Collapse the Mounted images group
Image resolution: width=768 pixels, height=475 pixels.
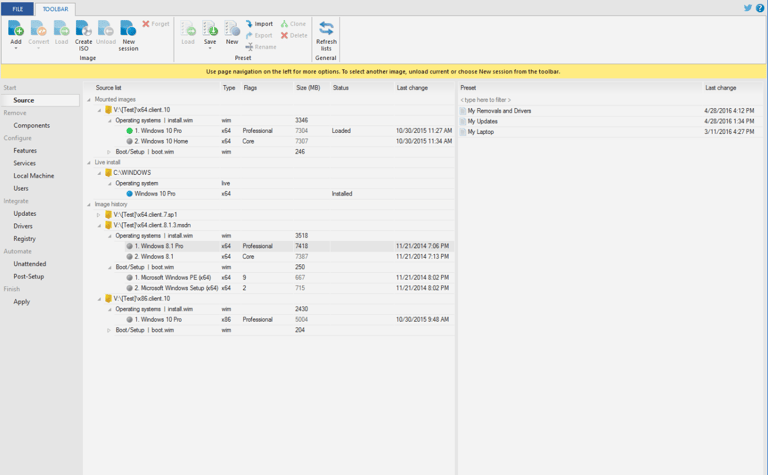pyautogui.click(x=89, y=99)
